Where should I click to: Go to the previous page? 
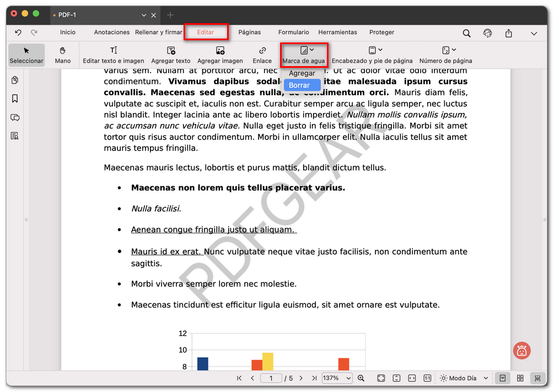pyautogui.click(x=252, y=378)
